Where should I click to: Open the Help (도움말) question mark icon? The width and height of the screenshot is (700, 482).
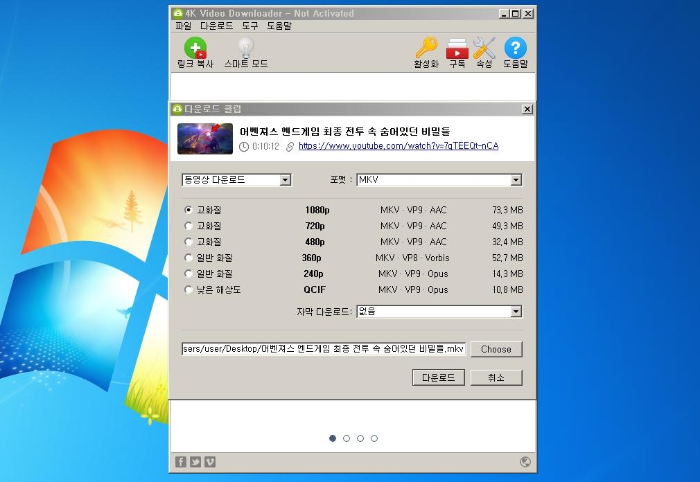[515, 48]
